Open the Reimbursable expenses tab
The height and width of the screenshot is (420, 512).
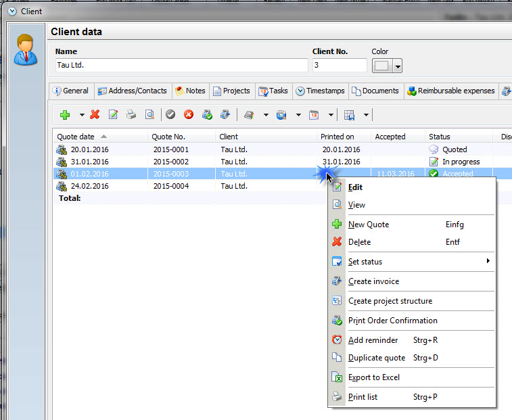[x=450, y=91]
